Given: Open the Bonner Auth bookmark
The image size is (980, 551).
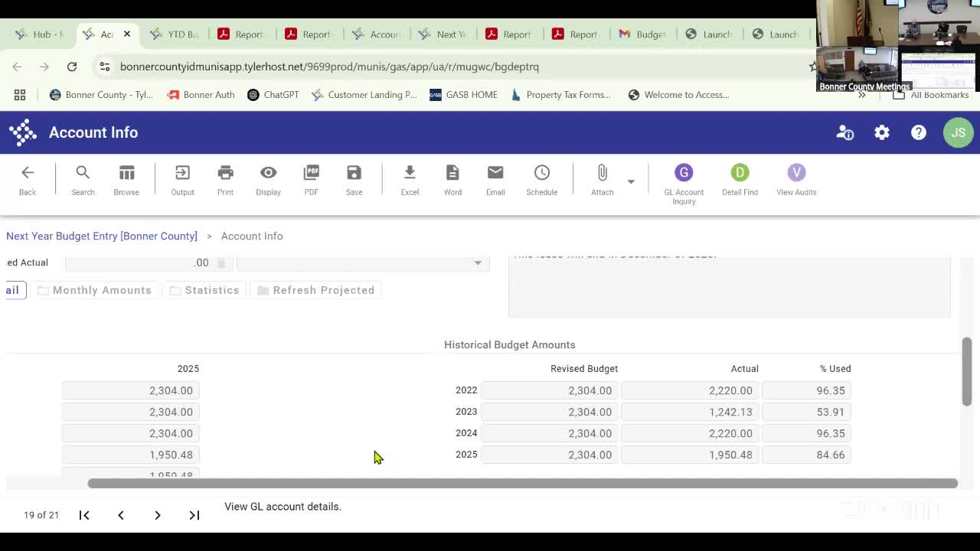Looking at the screenshot, I should [x=201, y=95].
